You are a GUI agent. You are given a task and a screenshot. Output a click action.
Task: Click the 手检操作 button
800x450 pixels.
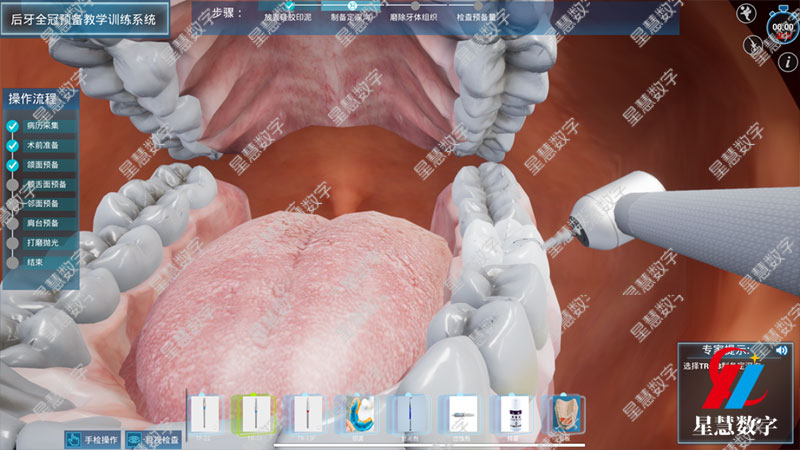click(x=93, y=439)
